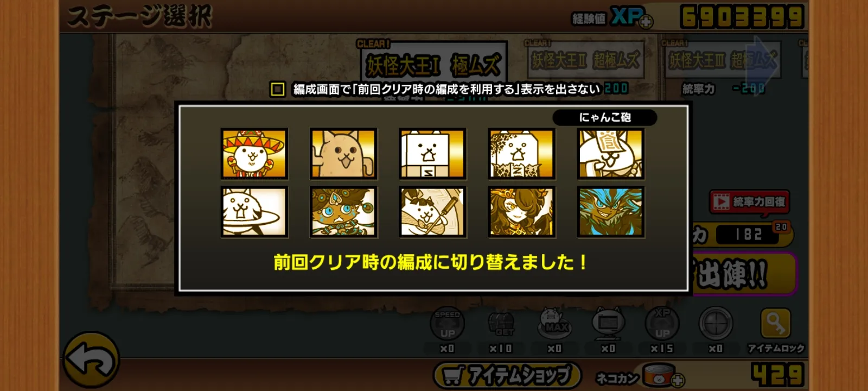Select the hula hoop cat unit icon
Screen dimensions: 868x391
point(254,212)
